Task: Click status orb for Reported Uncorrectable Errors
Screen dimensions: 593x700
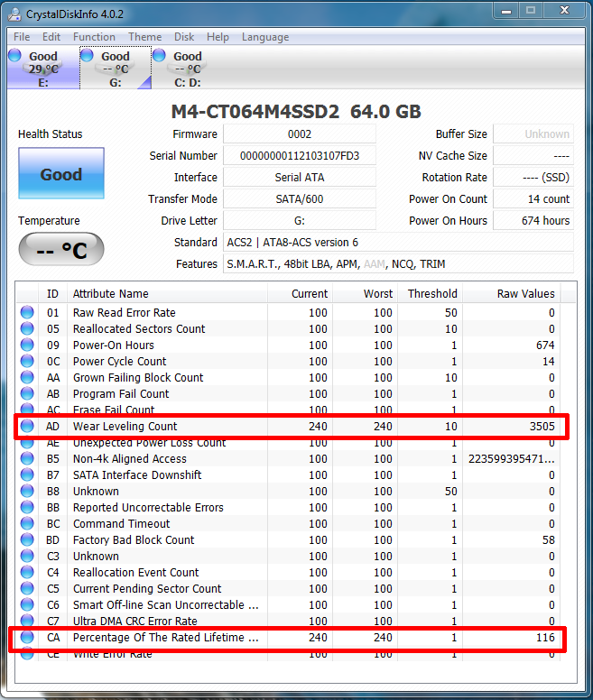Action: click(x=27, y=507)
